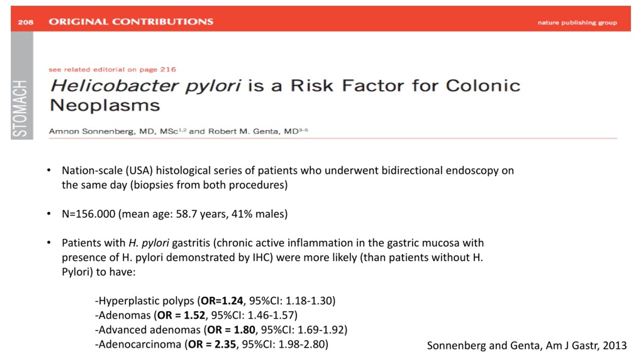The width and height of the screenshot is (644, 362).
Task: Click the italic 'Helicobacter pylori' in the title
Action: click(146, 86)
